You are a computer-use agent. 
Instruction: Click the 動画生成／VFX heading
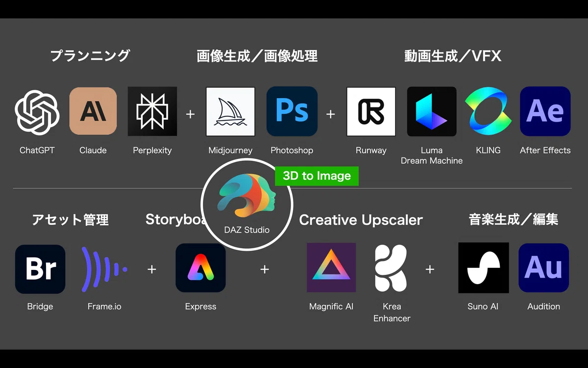(x=453, y=56)
